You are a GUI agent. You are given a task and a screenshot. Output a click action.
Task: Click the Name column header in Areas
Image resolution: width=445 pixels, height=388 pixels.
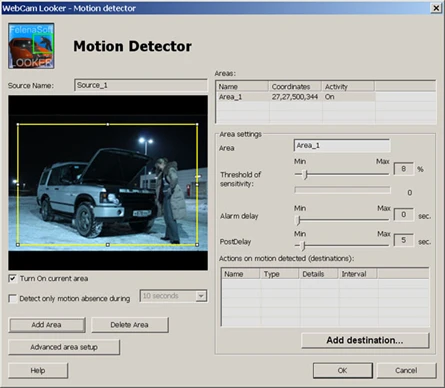(242, 87)
